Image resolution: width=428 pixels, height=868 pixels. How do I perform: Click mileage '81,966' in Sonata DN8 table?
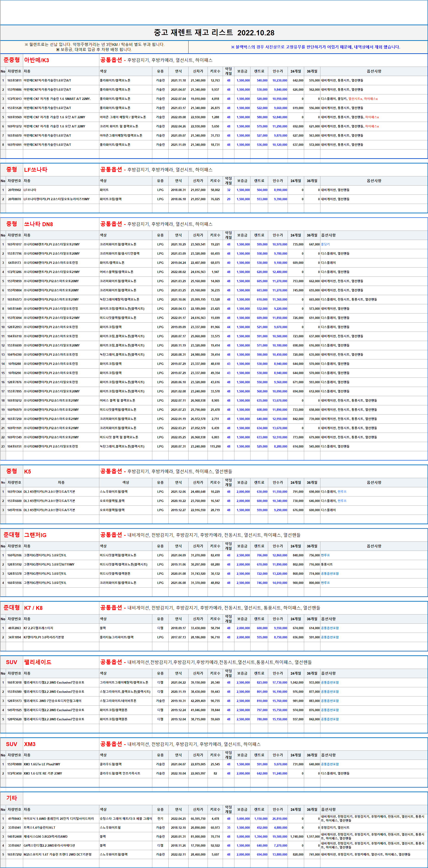pos(215,327)
